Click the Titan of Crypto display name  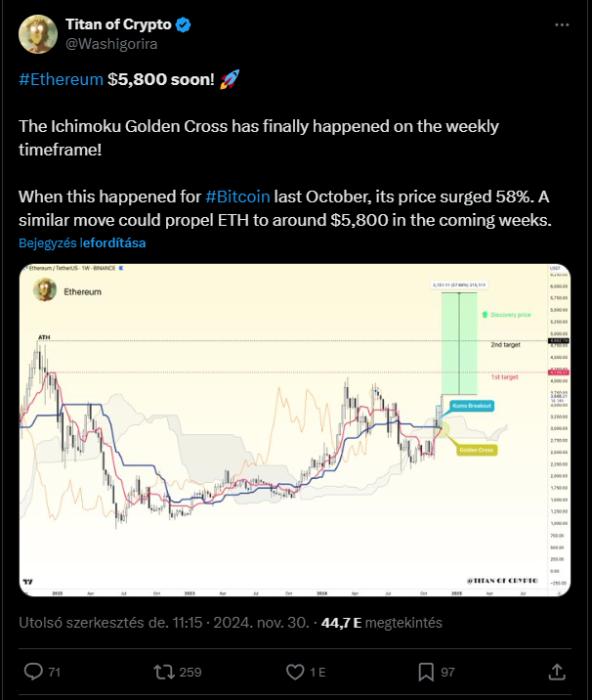click(118, 24)
